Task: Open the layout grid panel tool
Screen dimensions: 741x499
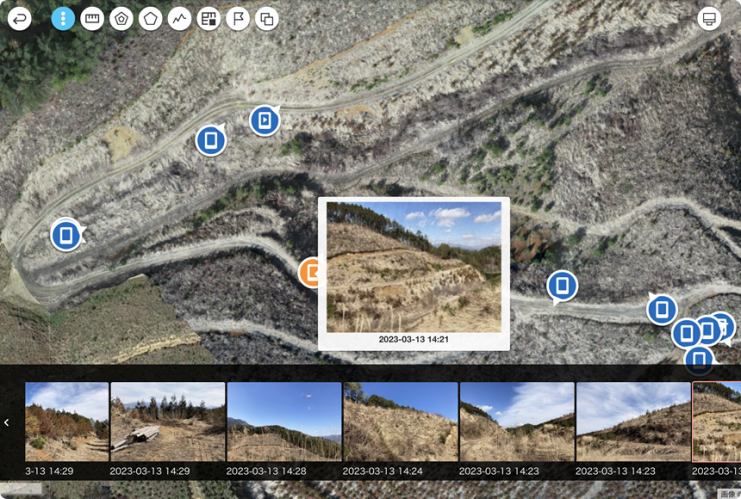Action: point(209,19)
